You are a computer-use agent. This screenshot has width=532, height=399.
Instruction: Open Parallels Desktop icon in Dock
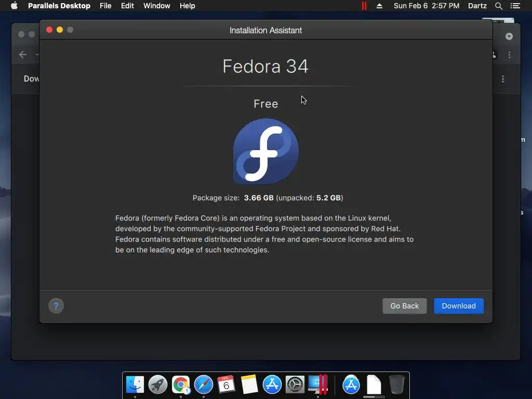point(318,384)
